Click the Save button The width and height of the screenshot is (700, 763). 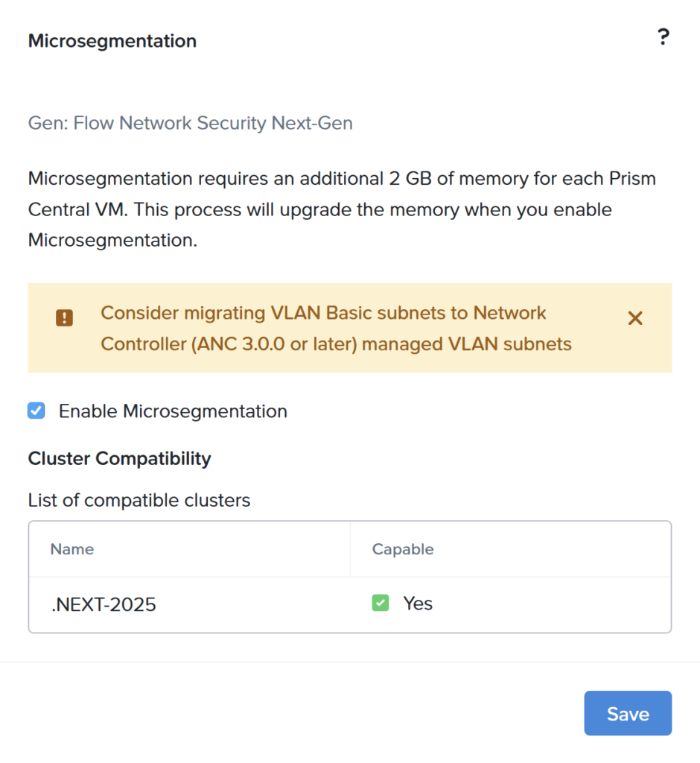(x=628, y=713)
